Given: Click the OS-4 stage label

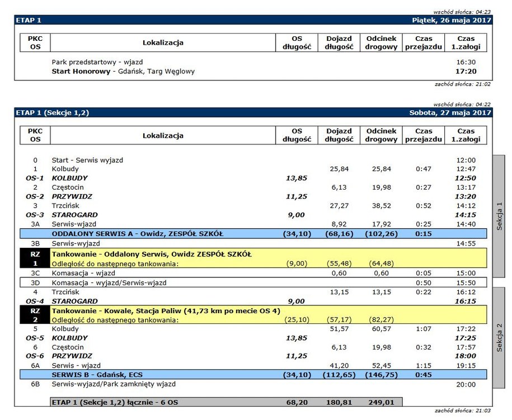Looking at the screenshot, I should point(35,301).
